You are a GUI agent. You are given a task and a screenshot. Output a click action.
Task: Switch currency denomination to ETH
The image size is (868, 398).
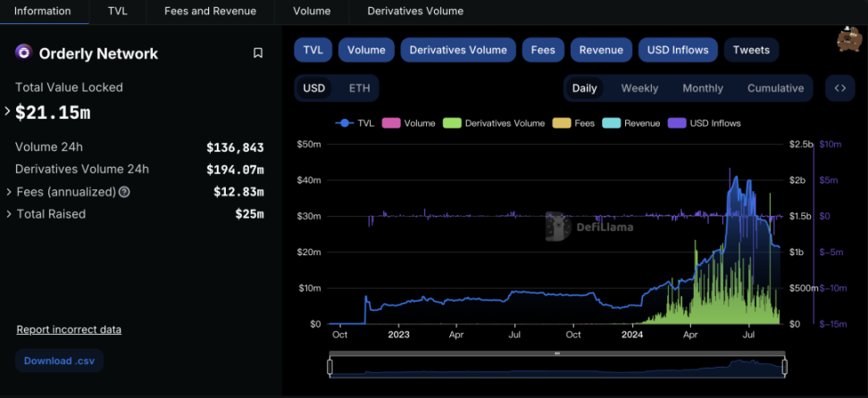pyautogui.click(x=359, y=88)
